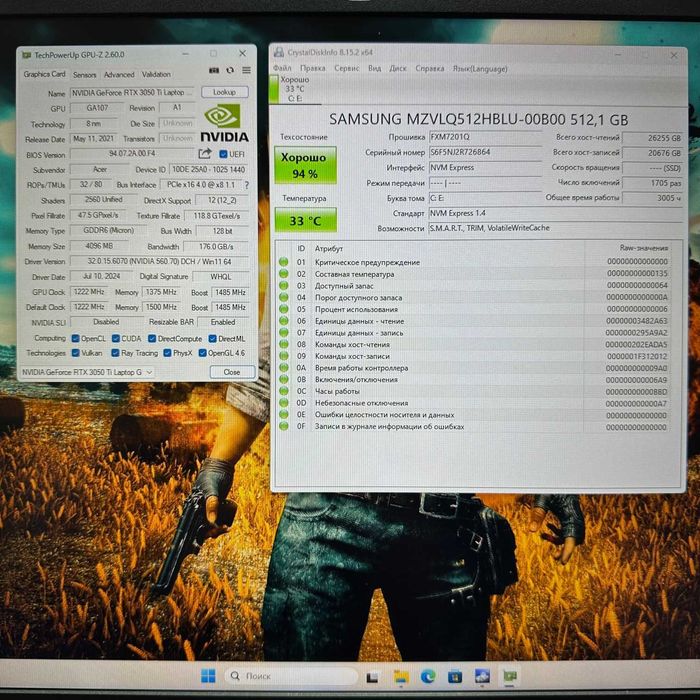Switch to the Validation tab

tap(156, 74)
